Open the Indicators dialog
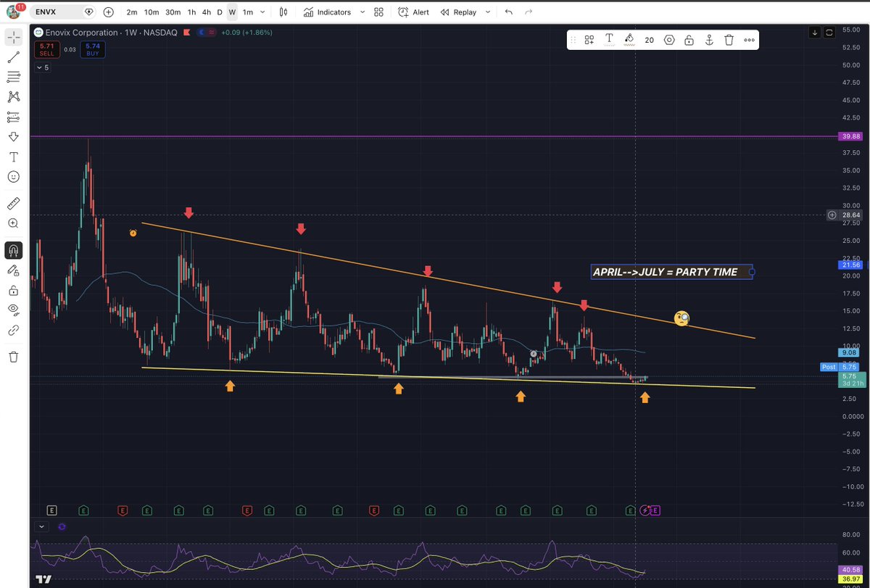The image size is (870, 588). 327,12
